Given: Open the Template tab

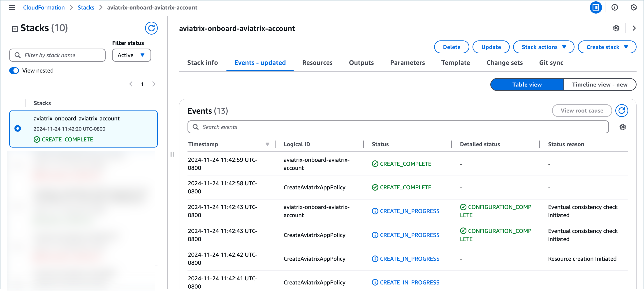Looking at the screenshot, I should (x=455, y=63).
